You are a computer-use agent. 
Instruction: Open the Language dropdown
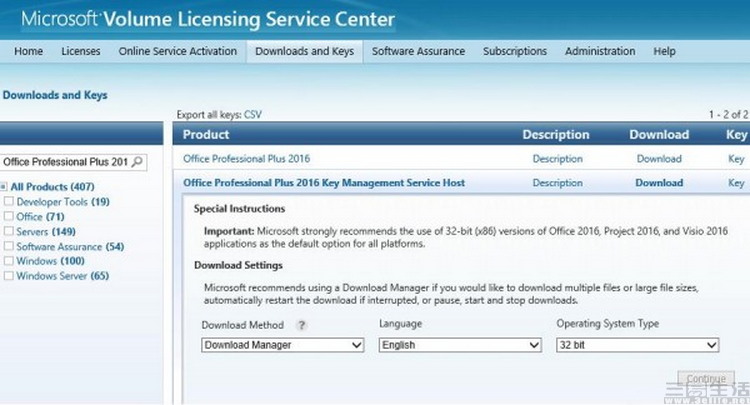460,345
